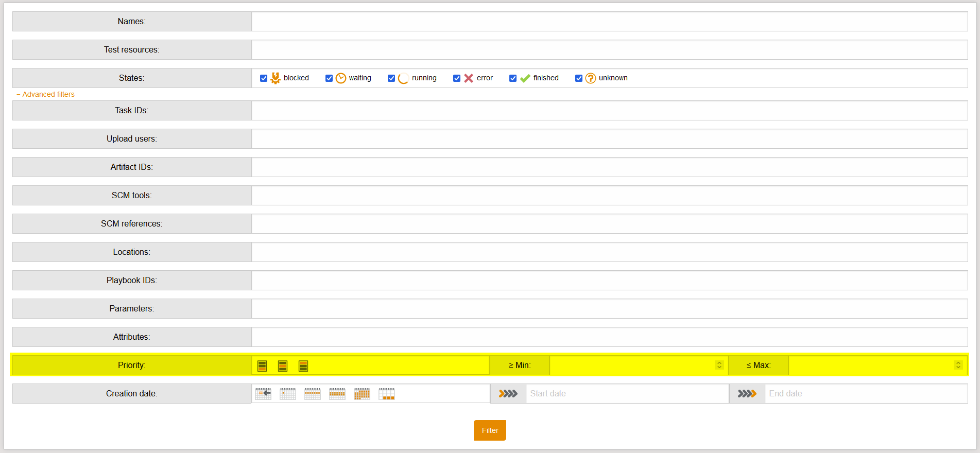
Task: Click the calendar icon with single orange day
Action: tap(288, 394)
